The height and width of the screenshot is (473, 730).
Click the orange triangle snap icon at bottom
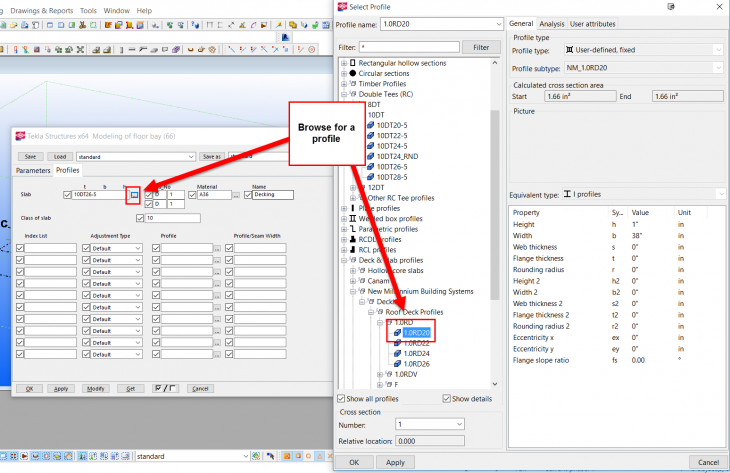319,456
